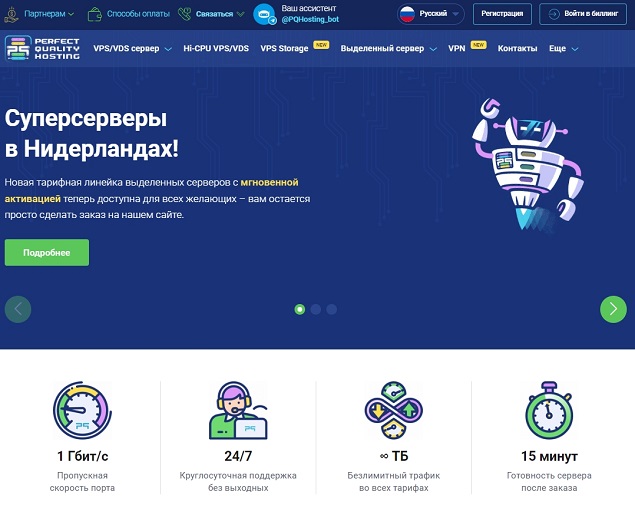Open the VPN menu item
Viewport: 635px width, 515px height.
(457, 48)
